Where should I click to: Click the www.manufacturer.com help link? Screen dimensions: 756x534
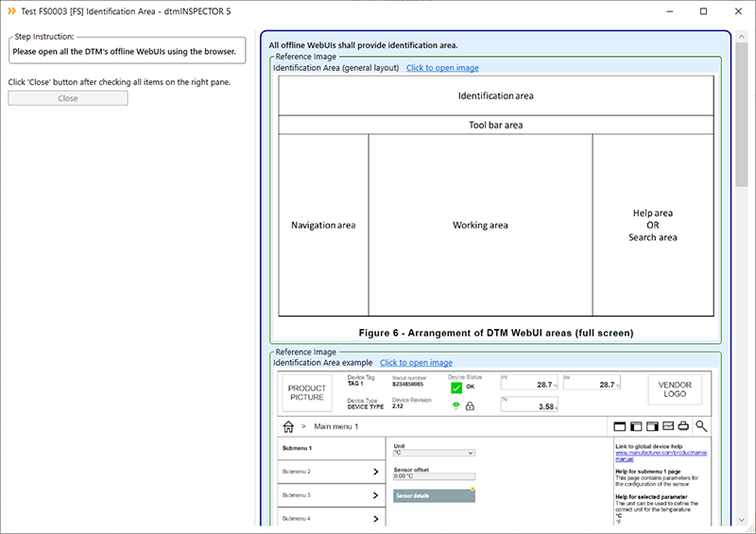661,456
